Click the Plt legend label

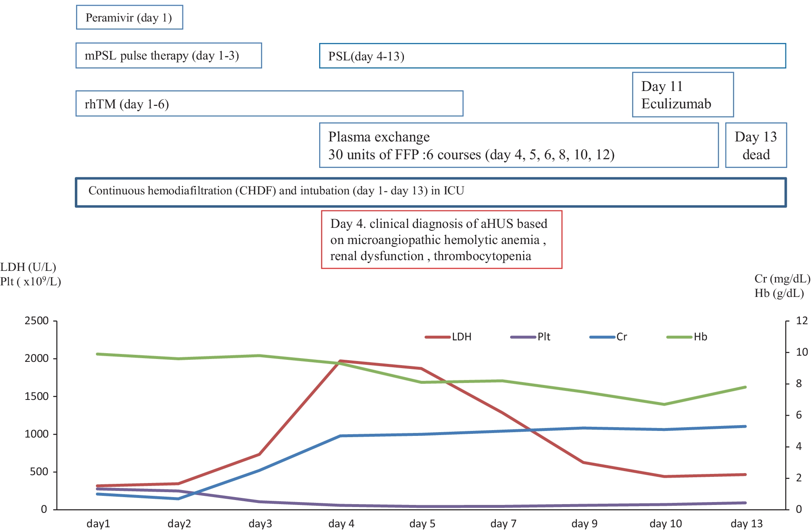point(544,337)
